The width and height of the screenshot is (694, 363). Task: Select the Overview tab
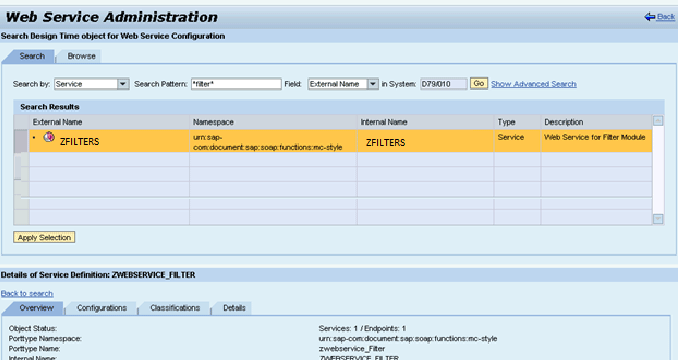click(x=36, y=308)
